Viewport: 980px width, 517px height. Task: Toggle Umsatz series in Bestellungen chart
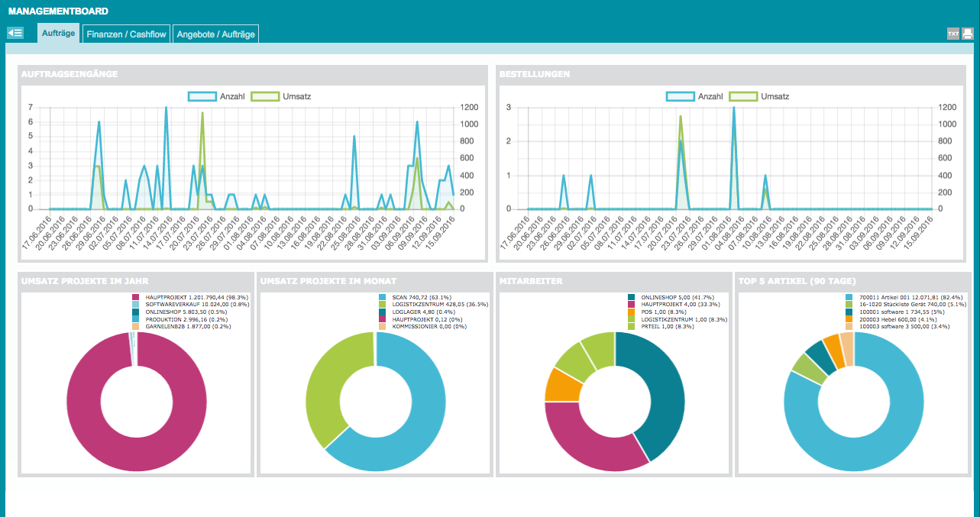pyautogui.click(x=761, y=96)
